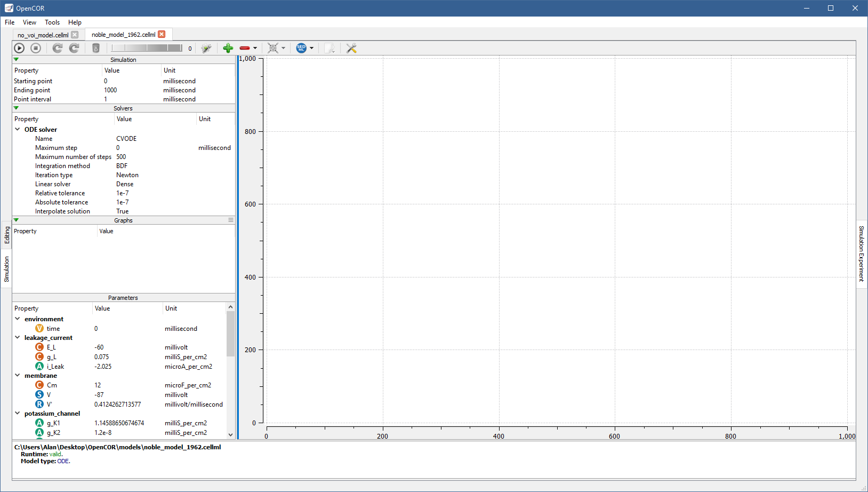Viewport: 868px width, 492px height.
Task: Collapse the leakage_current parameter group
Action: pos(18,337)
